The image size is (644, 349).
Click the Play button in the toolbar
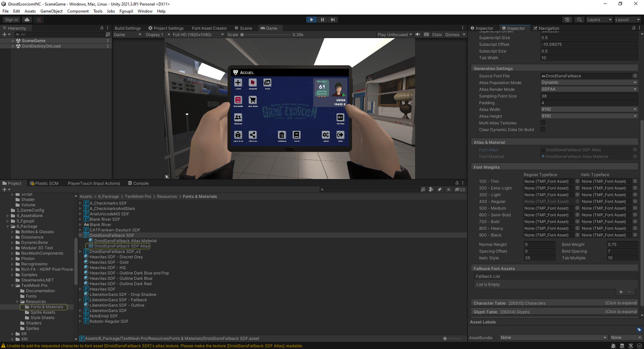[311, 20]
